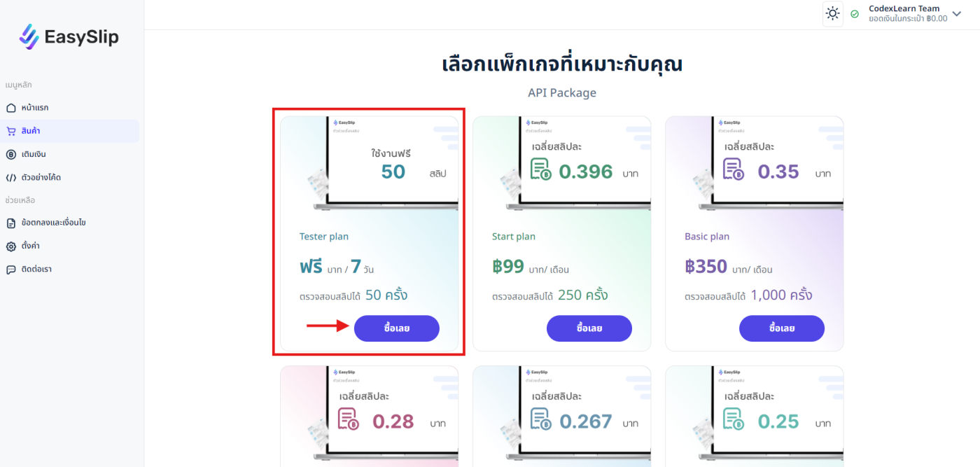The image size is (980, 467).
Task: Click the green verified check icon
Action: [855, 14]
